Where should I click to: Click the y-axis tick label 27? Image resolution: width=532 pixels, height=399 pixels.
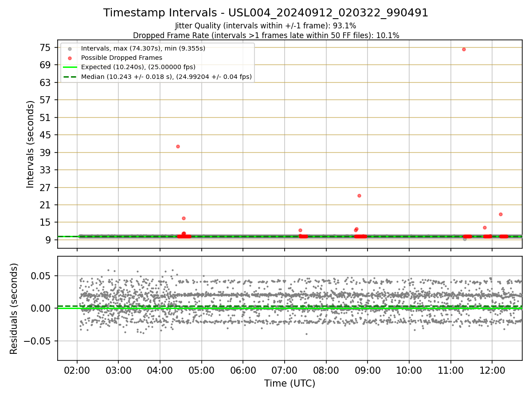tap(46, 188)
